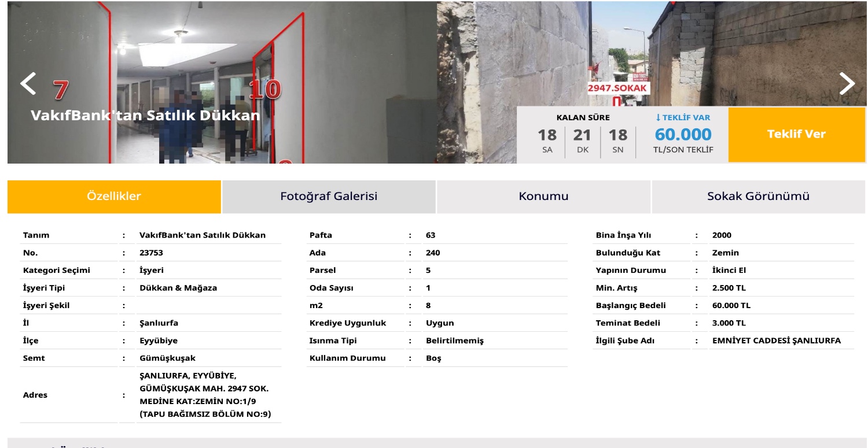Click the EMNİYET CADDESİ ŞANLIURFA branch name
The image size is (868, 448).
click(x=776, y=340)
